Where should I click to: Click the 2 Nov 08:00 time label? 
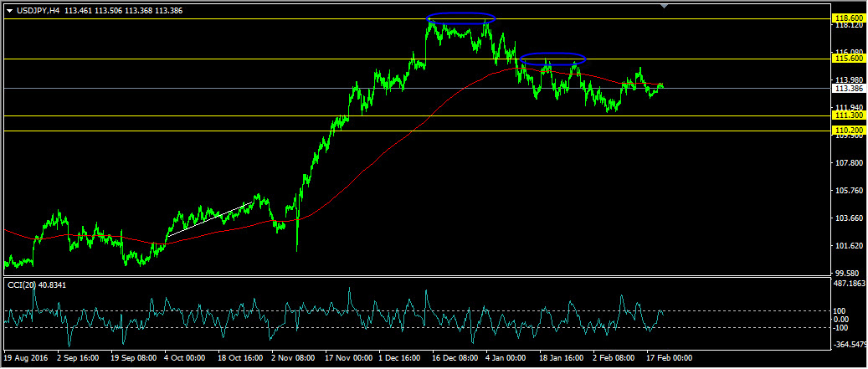click(293, 358)
